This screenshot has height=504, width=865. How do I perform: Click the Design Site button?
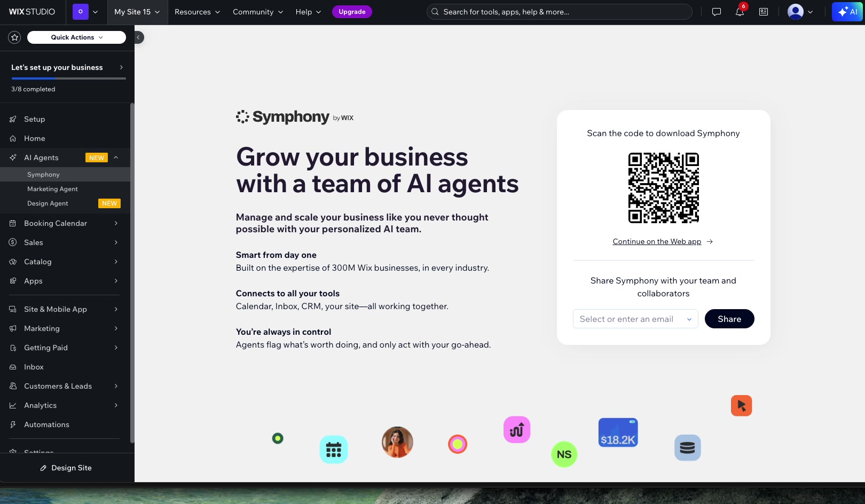tap(66, 468)
